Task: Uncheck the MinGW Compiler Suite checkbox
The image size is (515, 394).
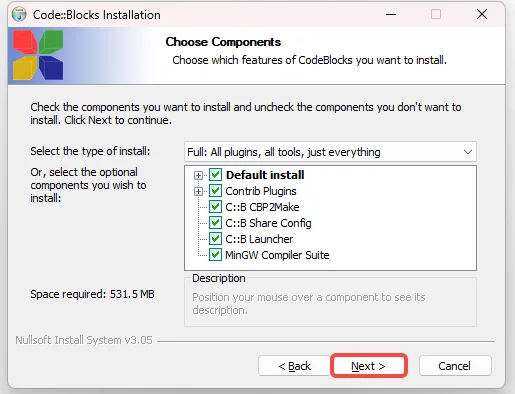Action: click(215, 255)
